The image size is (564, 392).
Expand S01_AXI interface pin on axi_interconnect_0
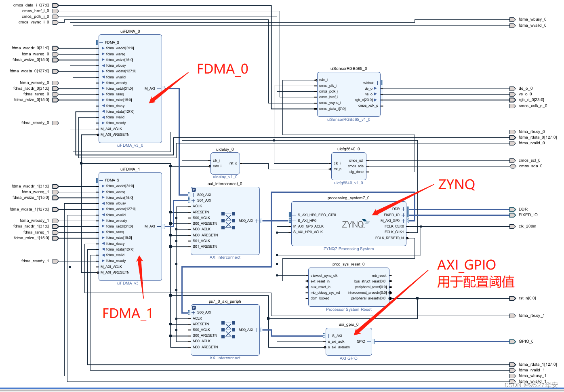[x=194, y=200]
